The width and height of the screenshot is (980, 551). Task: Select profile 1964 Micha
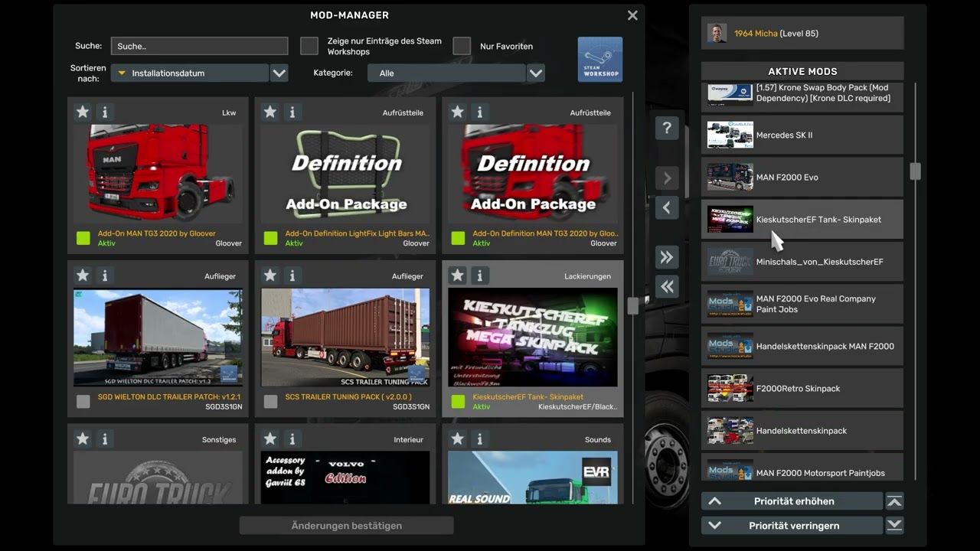pos(802,34)
